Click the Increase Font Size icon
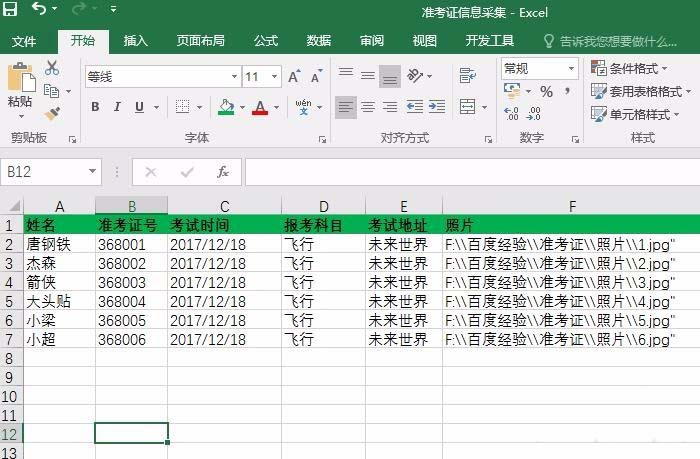 tap(294, 76)
